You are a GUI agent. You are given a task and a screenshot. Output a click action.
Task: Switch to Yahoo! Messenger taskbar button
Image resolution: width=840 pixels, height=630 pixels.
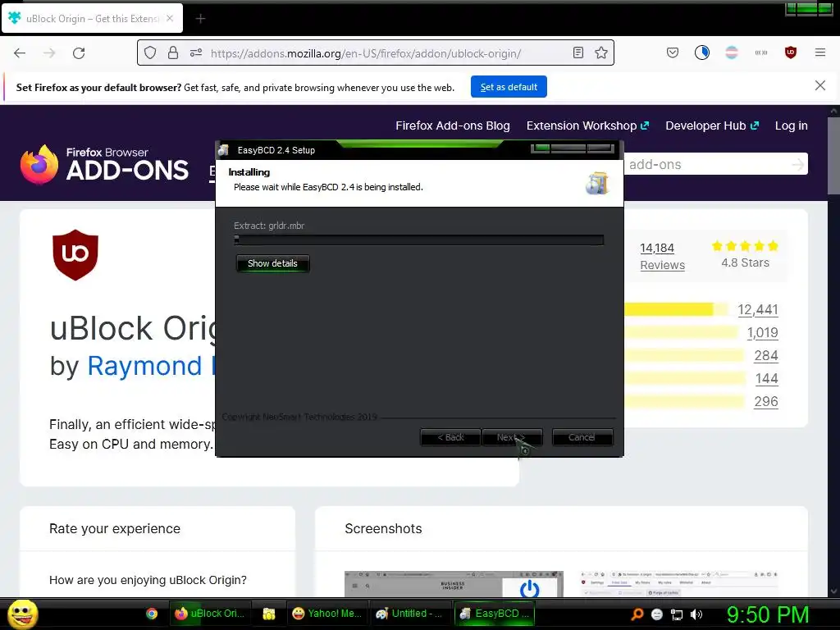(x=328, y=614)
